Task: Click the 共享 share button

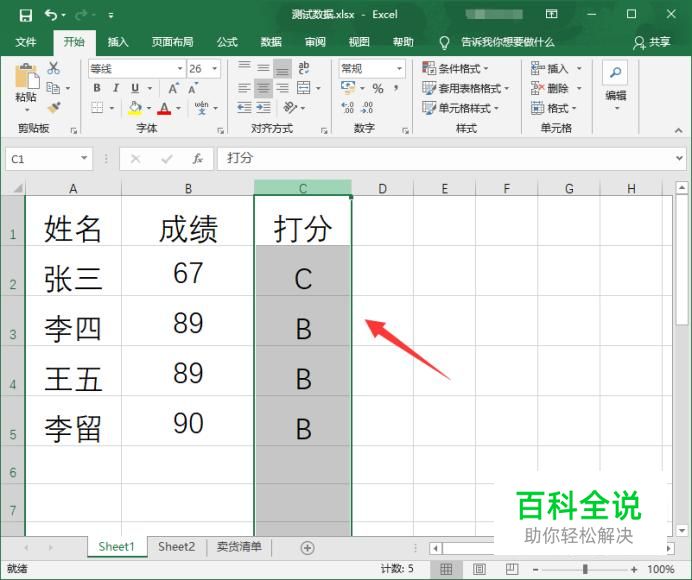Action: click(652, 42)
